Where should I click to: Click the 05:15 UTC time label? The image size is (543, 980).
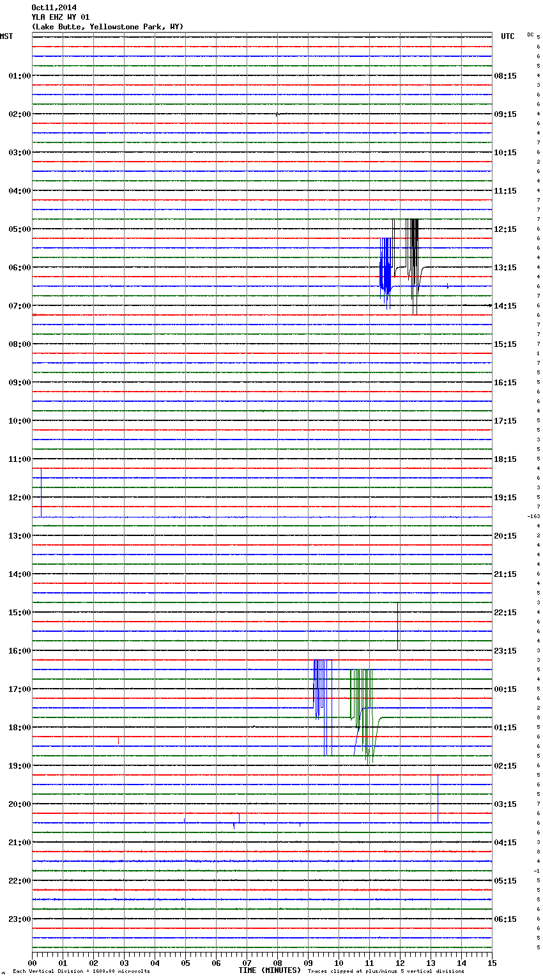click(x=505, y=881)
